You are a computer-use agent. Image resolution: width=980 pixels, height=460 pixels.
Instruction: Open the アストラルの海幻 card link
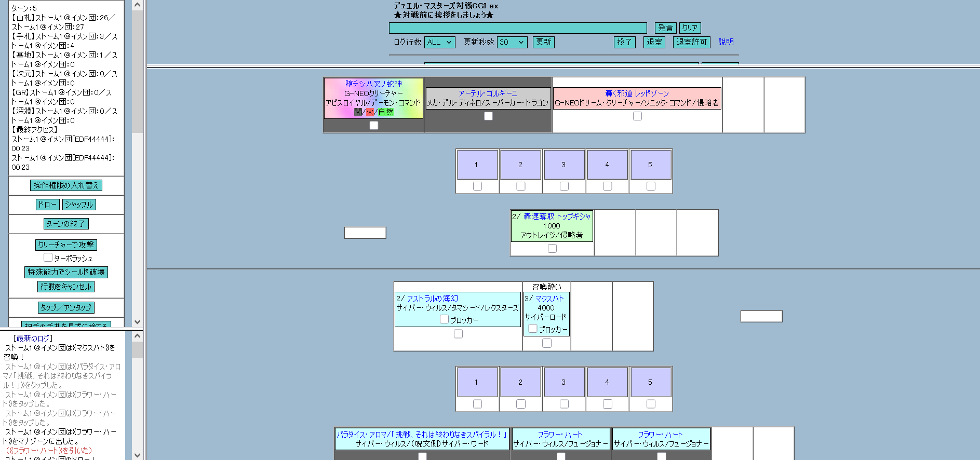point(432,299)
